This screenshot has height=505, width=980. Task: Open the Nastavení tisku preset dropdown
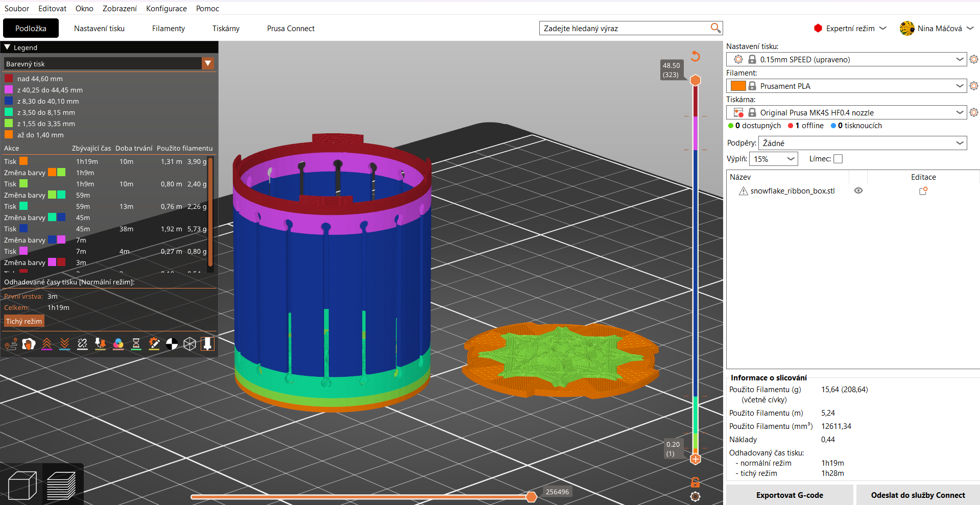[x=847, y=59]
